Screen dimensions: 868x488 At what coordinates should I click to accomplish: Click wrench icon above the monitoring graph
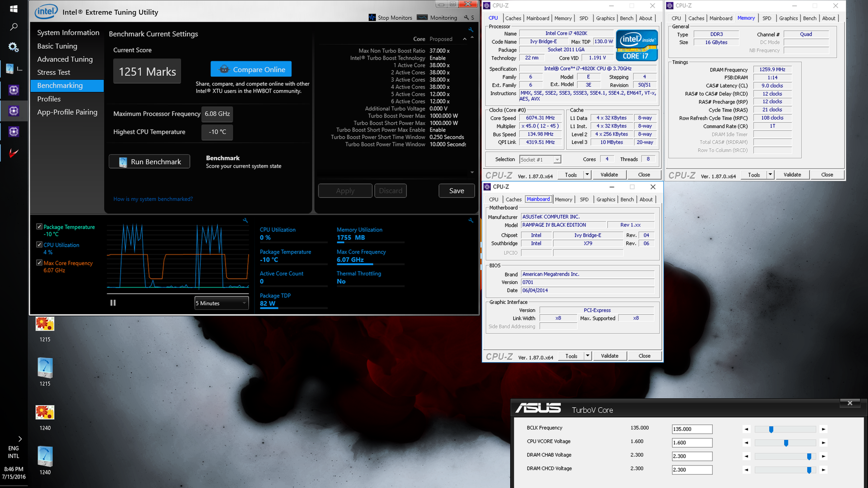click(245, 221)
